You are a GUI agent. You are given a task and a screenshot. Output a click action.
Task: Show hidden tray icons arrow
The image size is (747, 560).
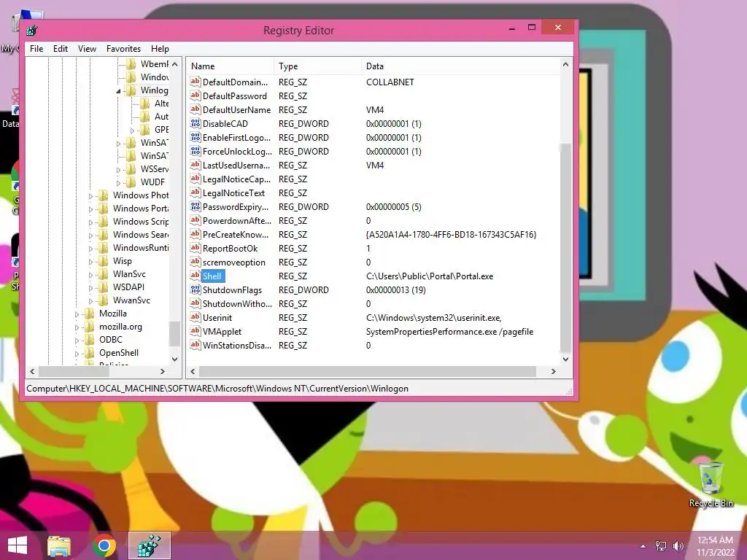[x=643, y=546]
